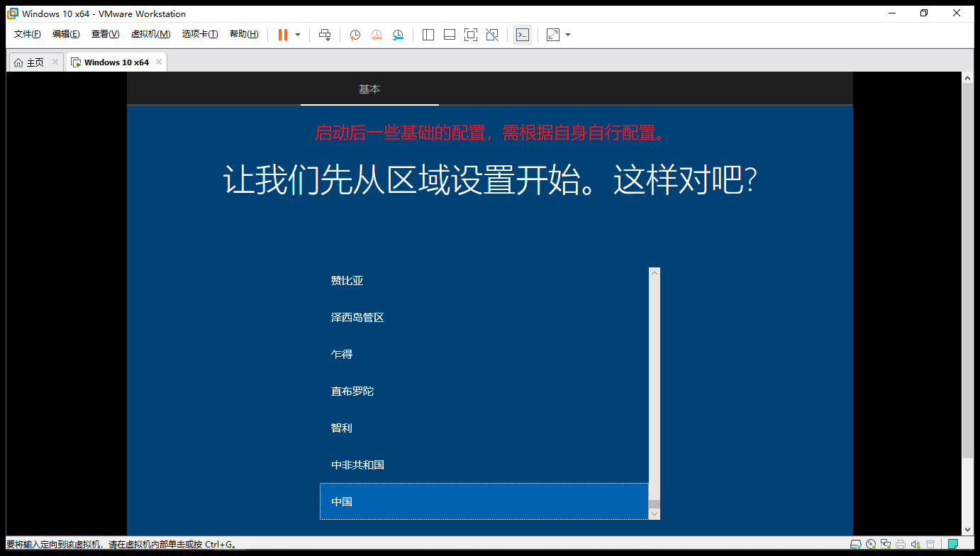Viewport: 980px width, 556px height.
Task: Click the hard disk status icon
Action: pos(856,545)
